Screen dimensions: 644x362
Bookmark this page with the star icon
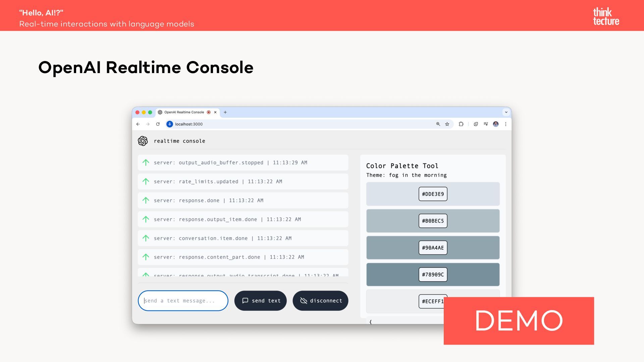447,124
